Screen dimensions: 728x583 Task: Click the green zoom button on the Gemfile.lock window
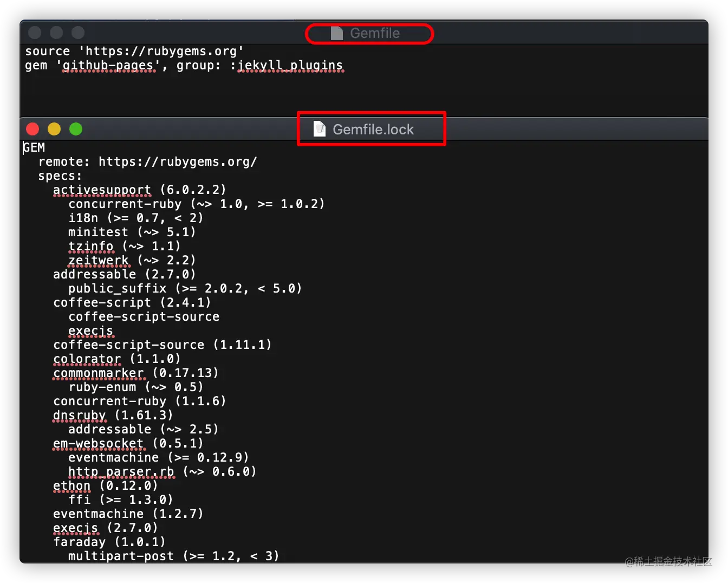point(76,129)
